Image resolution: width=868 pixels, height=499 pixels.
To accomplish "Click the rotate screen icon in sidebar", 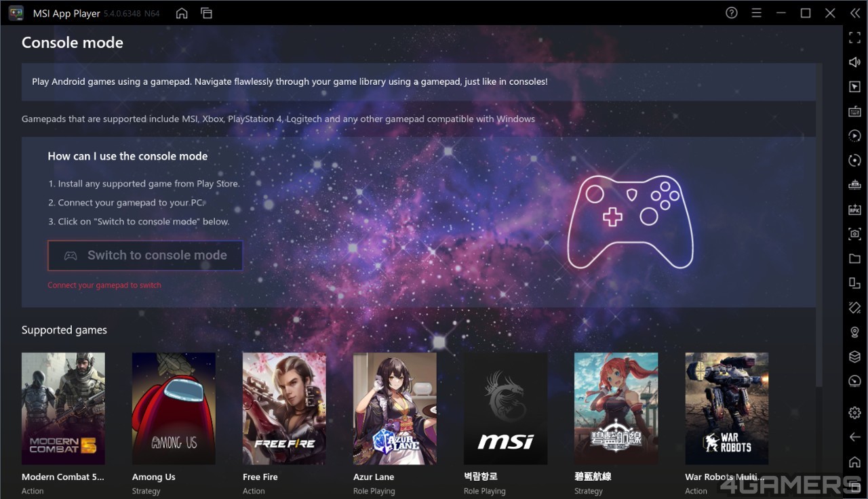I will (854, 283).
